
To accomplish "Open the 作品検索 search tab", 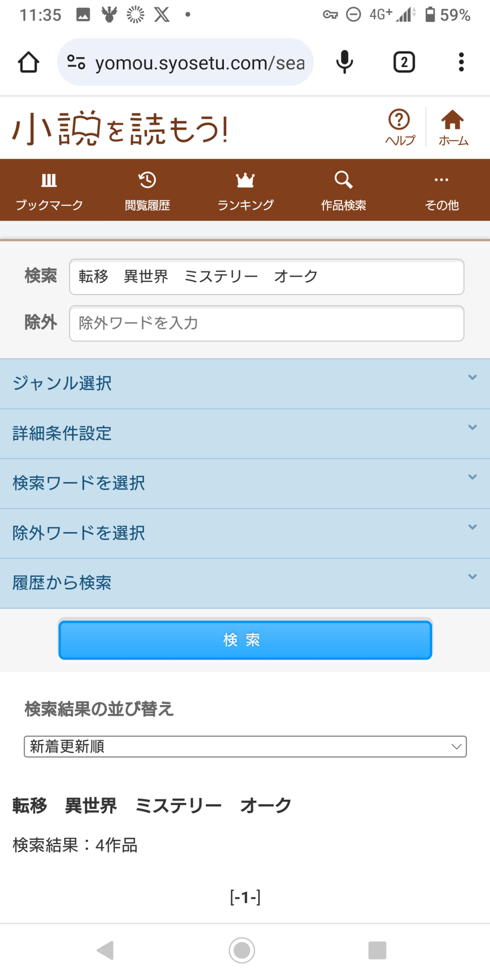I will (343, 190).
